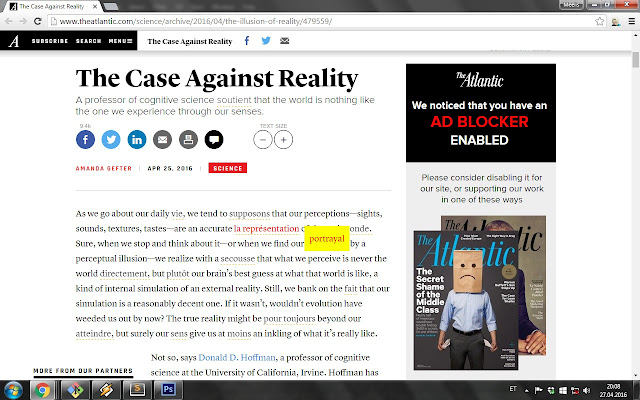Open the Donald D. Hoffman link
Viewport: 640px width, 400px height.
coord(237,358)
